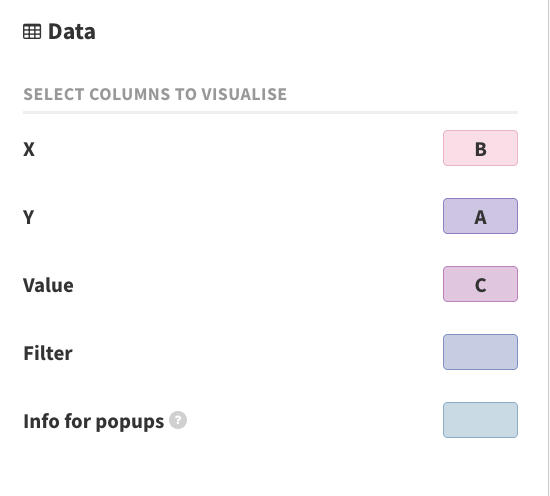Select the Value column field showing C
The image size is (550, 496).
pos(480,284)
